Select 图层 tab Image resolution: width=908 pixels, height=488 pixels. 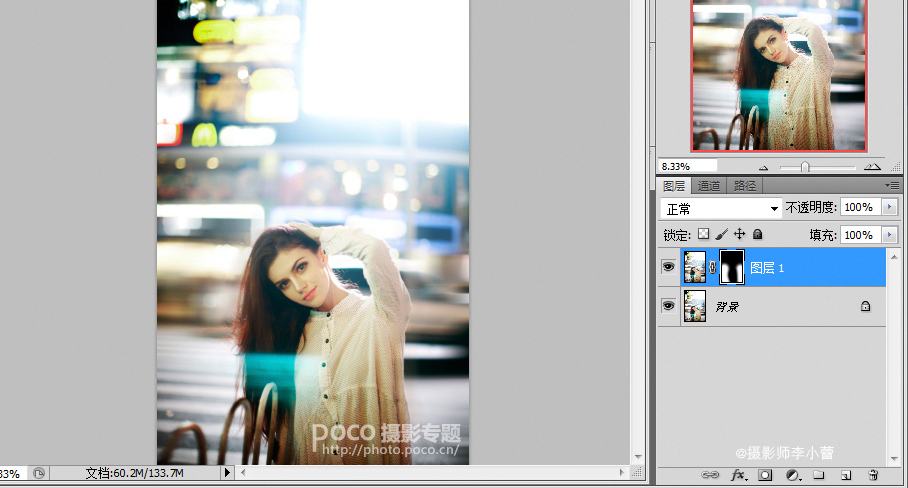tap(674, 186)
